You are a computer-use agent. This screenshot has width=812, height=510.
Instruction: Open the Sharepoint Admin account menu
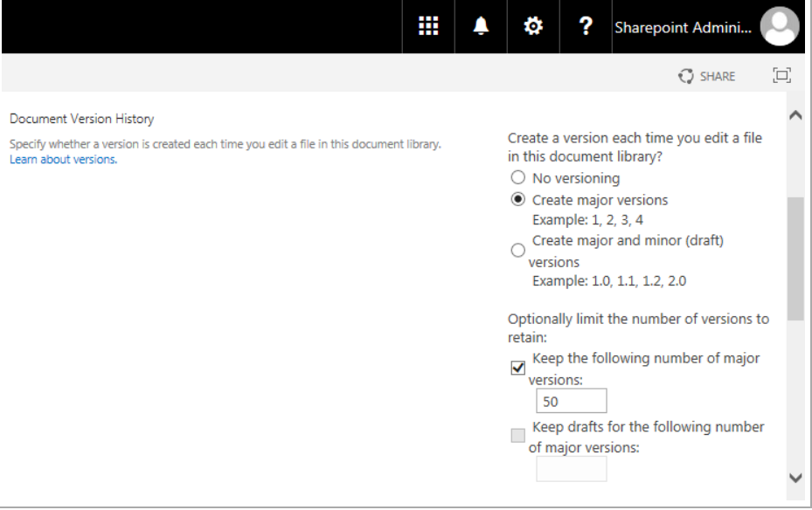(x=683, y=26)
